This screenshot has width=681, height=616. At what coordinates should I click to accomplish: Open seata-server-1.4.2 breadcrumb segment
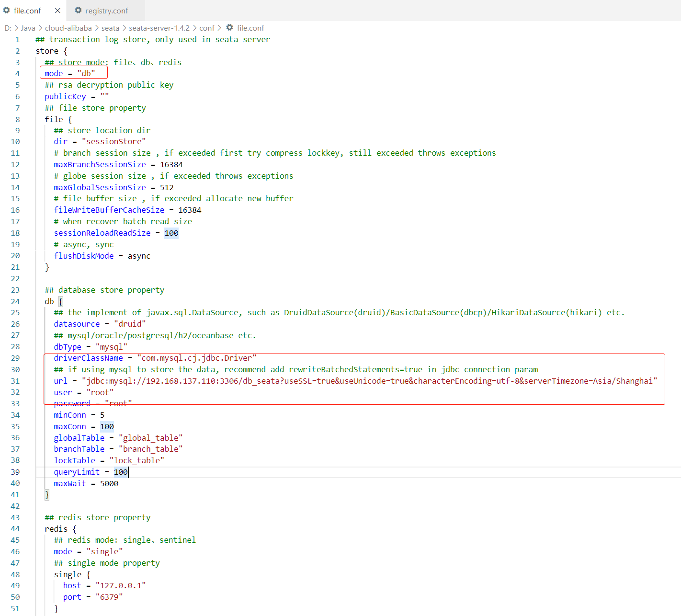click(159, 28)
